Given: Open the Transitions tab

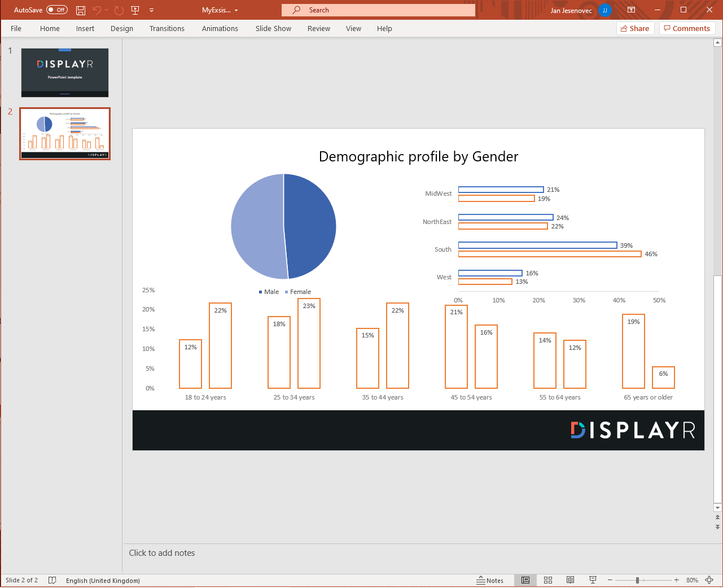Looking at the screenshot, I should tap(166, 28).
